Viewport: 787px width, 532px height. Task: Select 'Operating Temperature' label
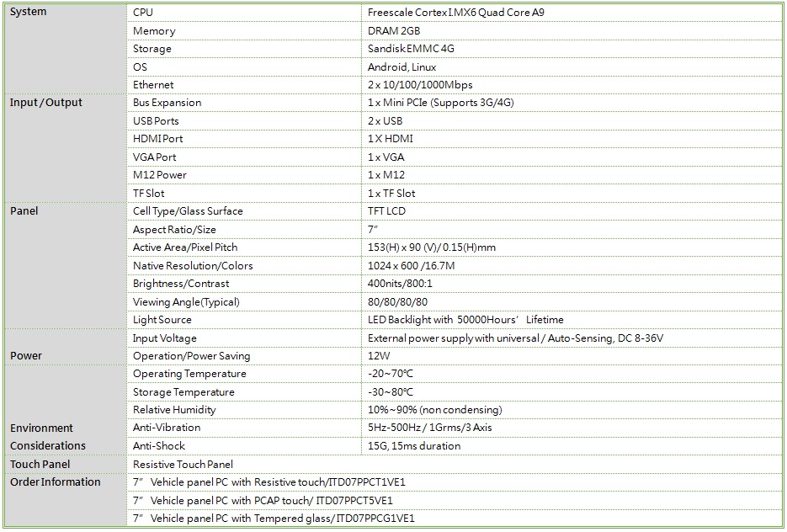click(189, 374)
